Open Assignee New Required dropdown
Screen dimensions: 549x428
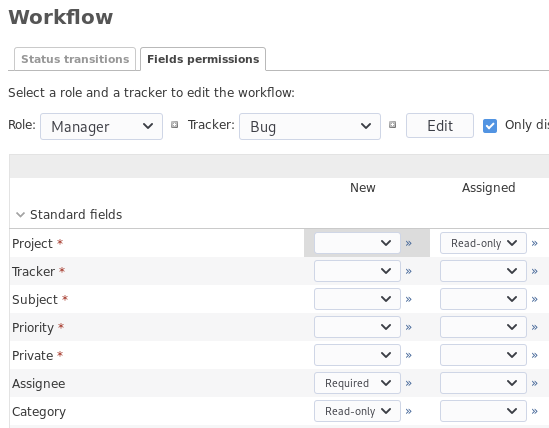click(x=357, y=383)
